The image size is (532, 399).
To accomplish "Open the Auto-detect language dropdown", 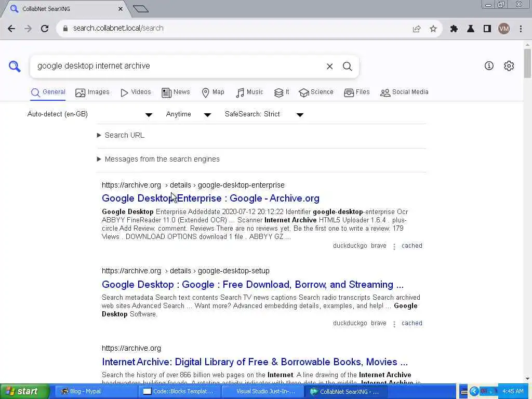I will (x=90, y=114).
